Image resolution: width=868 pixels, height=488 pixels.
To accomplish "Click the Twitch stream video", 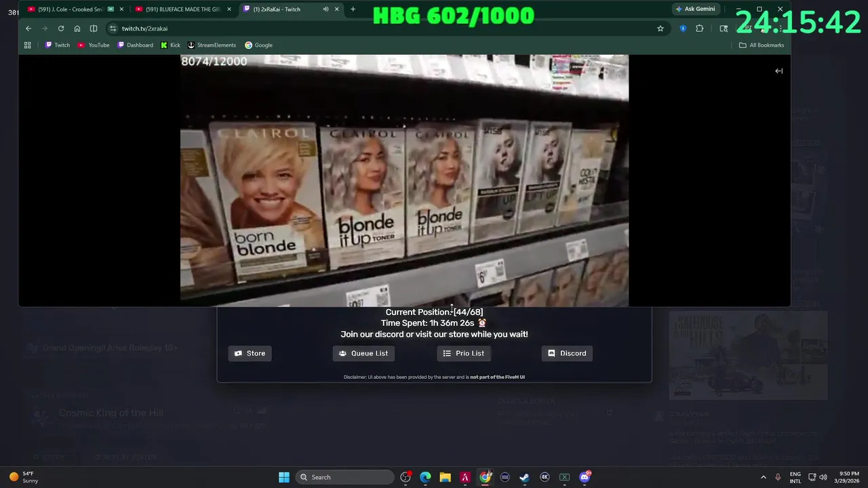I will click(x=404, y=180).
